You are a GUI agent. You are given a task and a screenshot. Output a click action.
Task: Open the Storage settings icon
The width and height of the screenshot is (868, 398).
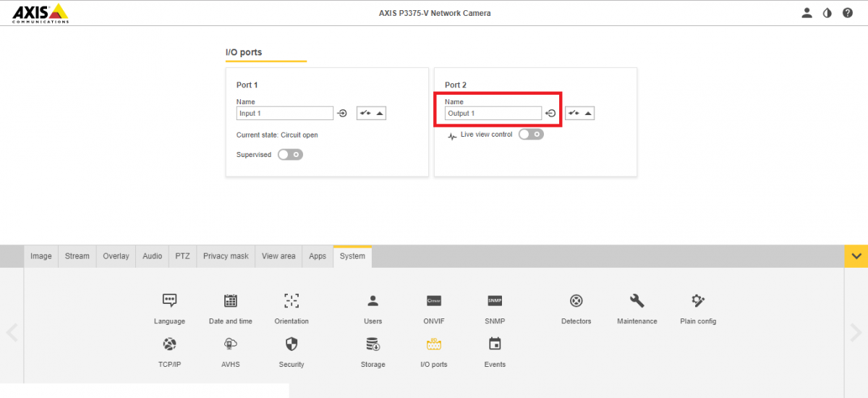click(x=373, y=344)
